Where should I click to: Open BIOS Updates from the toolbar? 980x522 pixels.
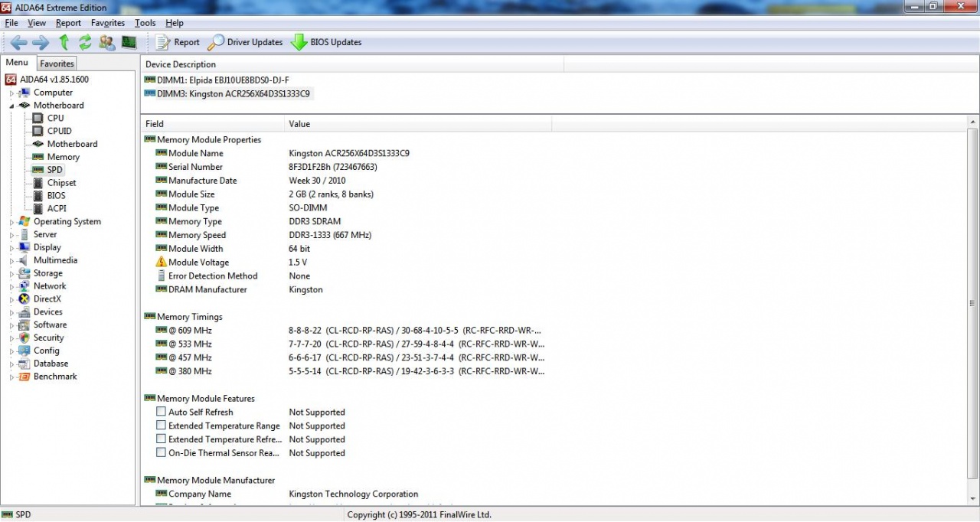(x=326, y=42)
